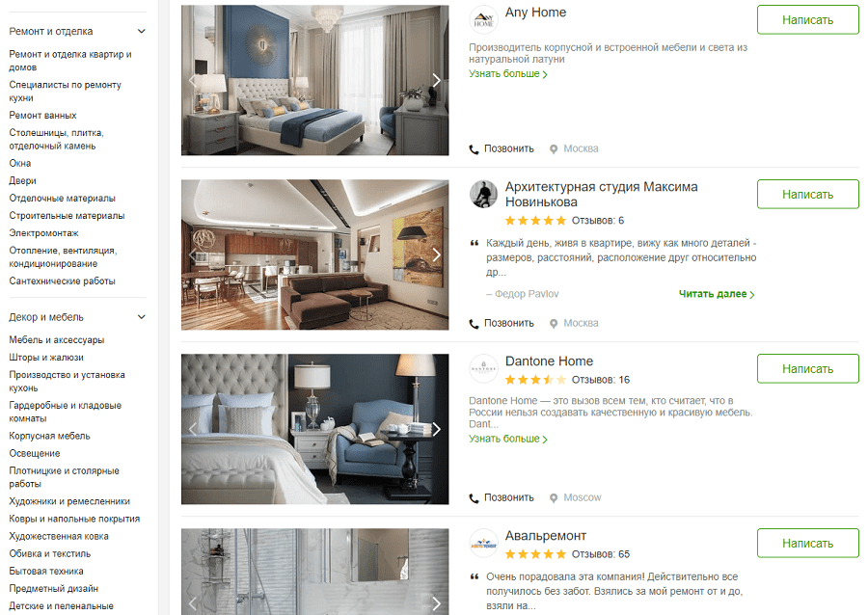This screenshot has width=868, height=615.
Task: Open the Ремонт ванных category
Action: click(42, 115)
